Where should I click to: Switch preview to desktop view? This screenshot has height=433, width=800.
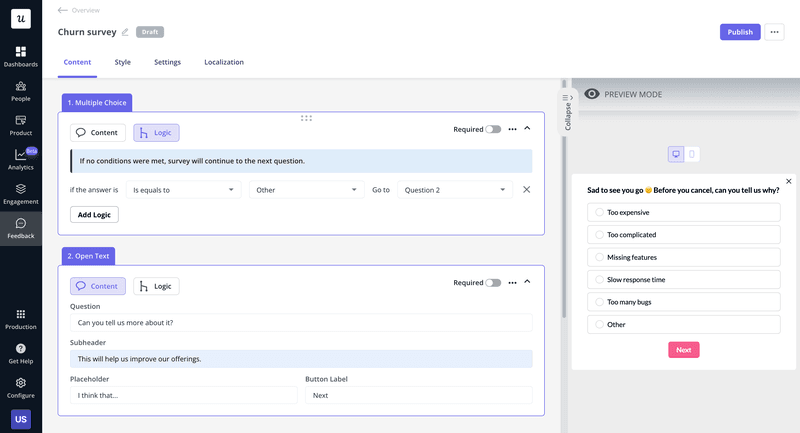[x=676, y=154]
